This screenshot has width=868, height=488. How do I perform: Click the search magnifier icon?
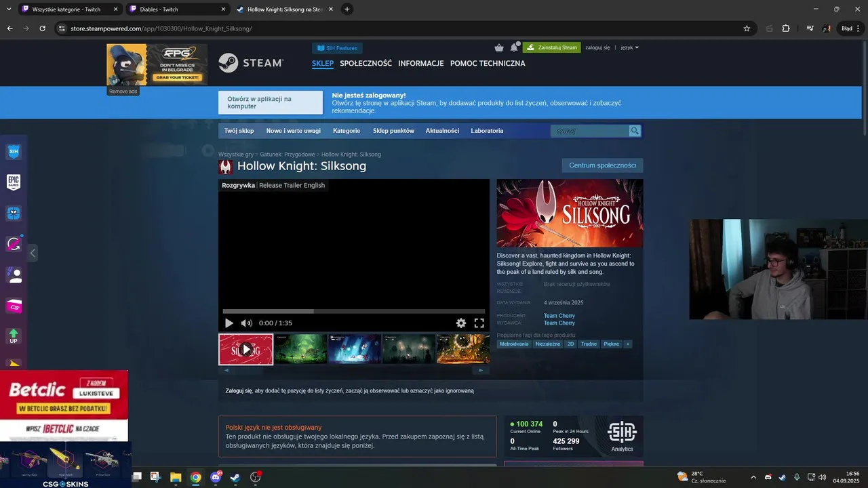click(635, 131)
